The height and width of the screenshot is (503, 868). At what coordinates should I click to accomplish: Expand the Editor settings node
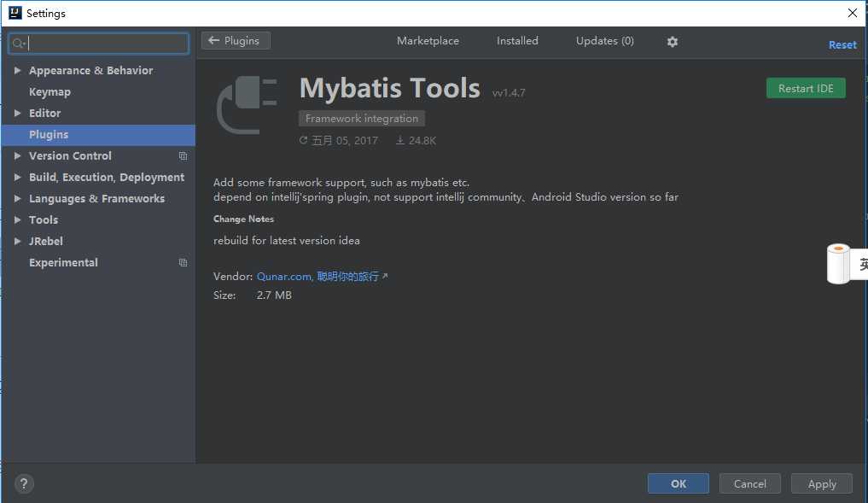point(17,113)
